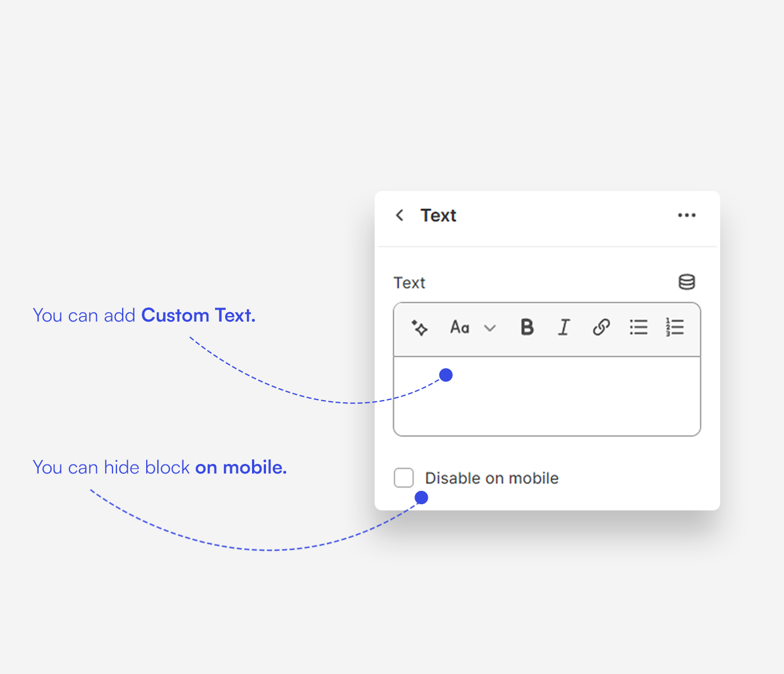Click the 'Disable on mobile' label text

(x=492, y=478)
